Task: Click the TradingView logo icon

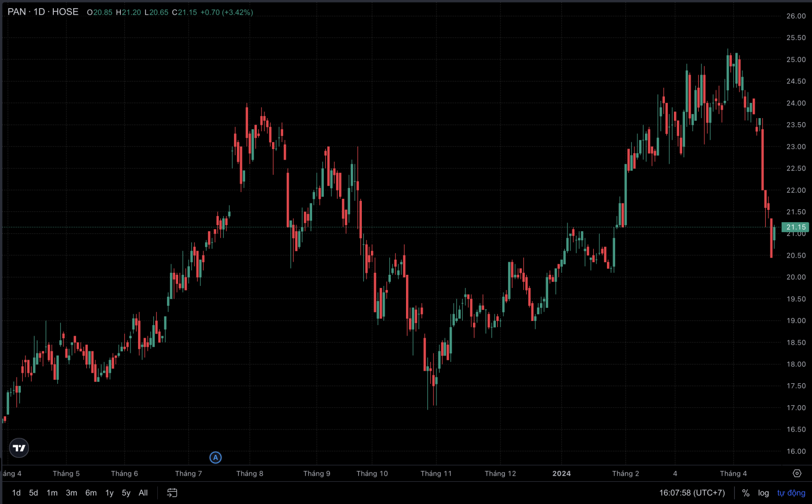Action: 19,448
